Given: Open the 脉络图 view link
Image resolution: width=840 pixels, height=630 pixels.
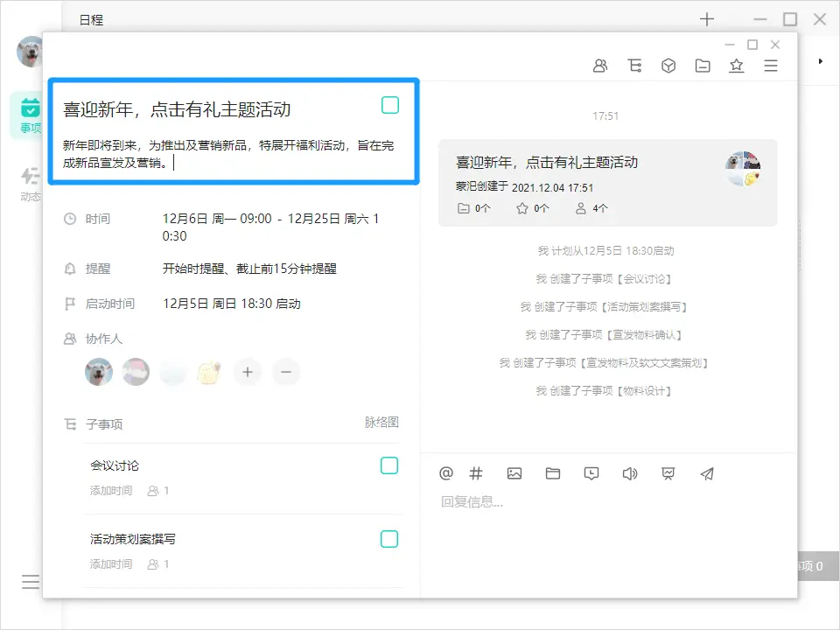Looking at the screenshot, I should tap(381, 422).
